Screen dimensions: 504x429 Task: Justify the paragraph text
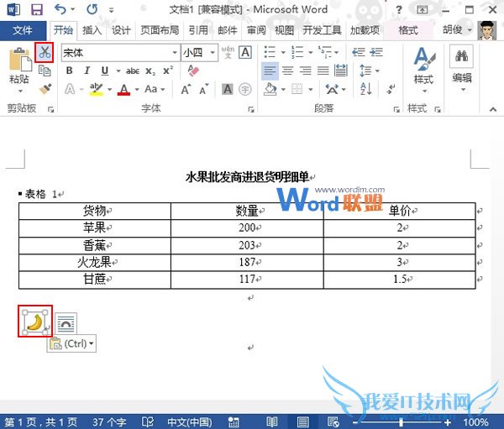(x=323, y=71)
